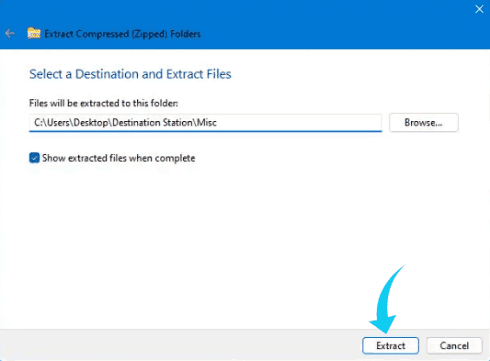Click the Extract button

click(x=390, y=346)
